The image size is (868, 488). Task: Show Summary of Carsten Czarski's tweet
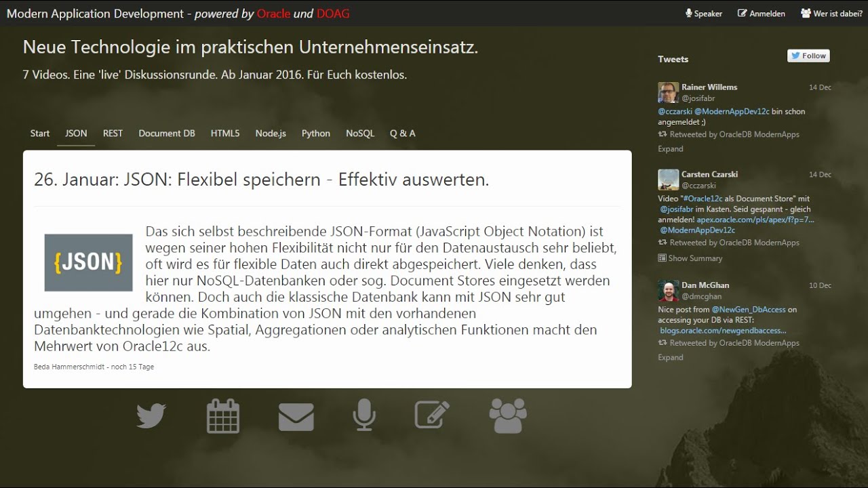690,258
